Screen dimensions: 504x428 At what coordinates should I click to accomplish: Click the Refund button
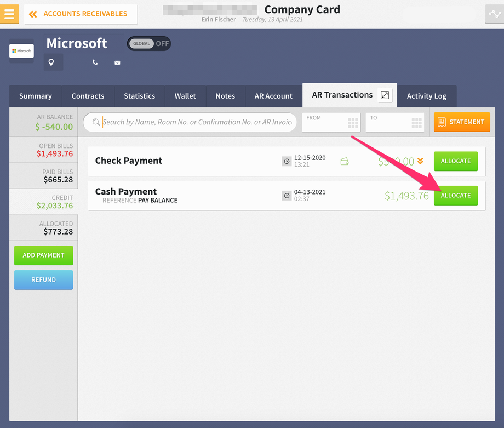43,279
